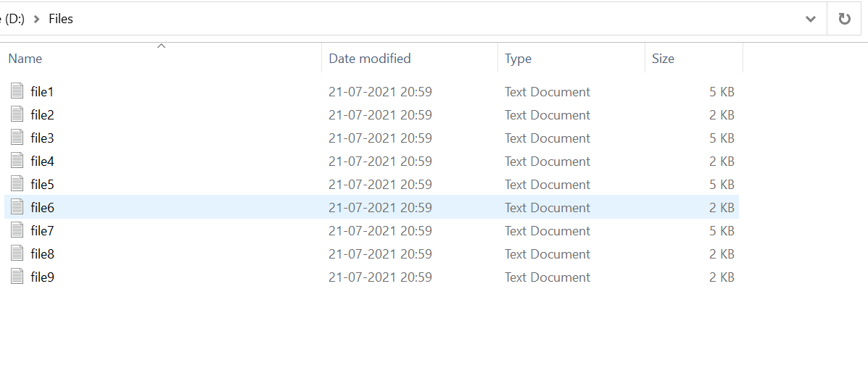Image resolution: width=868 pixels, height=365 pixels.
Task: Open the address bar history dropdown
Action: tap(811, 19)
